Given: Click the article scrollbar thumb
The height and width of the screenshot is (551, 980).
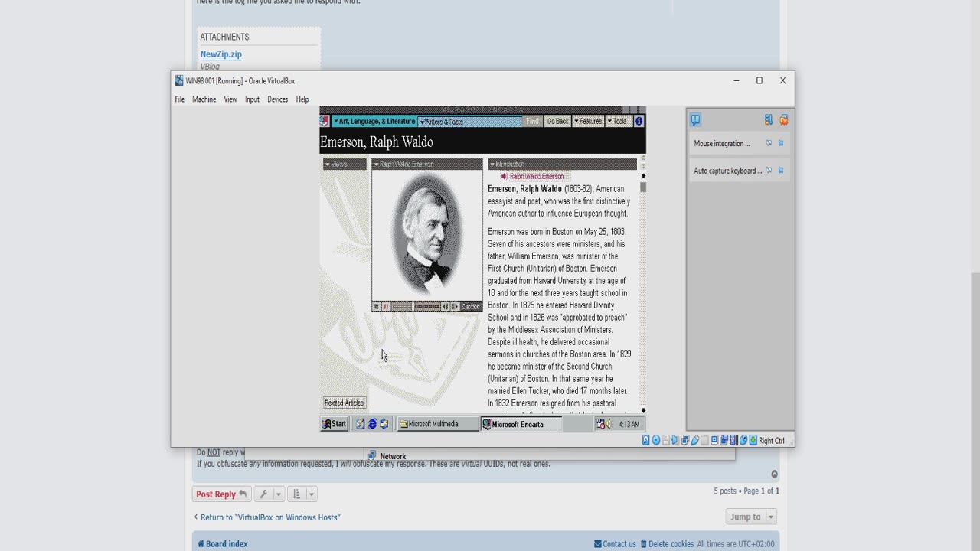Looking at the screenshot, I should (x=643, y=187).
